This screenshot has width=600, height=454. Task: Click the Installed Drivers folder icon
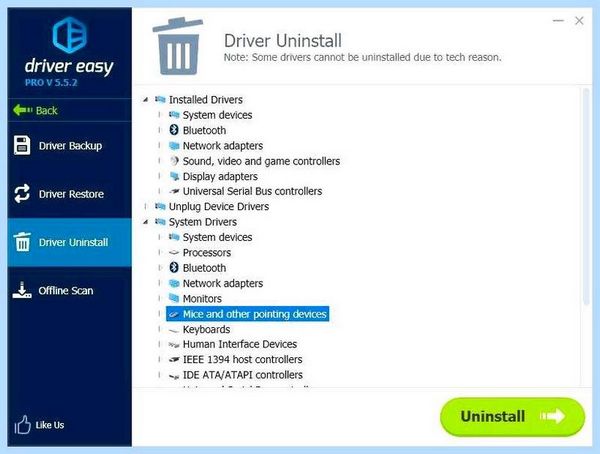pyautogui.click(x=160, y=100)
